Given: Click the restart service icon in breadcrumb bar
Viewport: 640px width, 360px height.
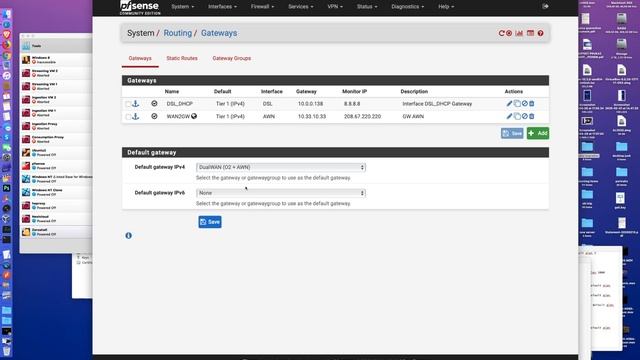Looking at the screenshot, I should pyautogui.click(x=501, y=33).
